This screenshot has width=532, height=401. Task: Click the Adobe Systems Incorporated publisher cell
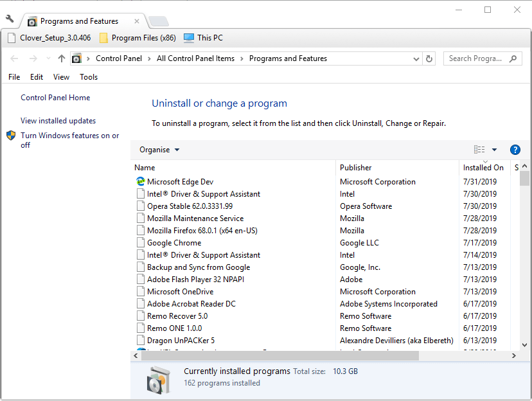(389, 304)
